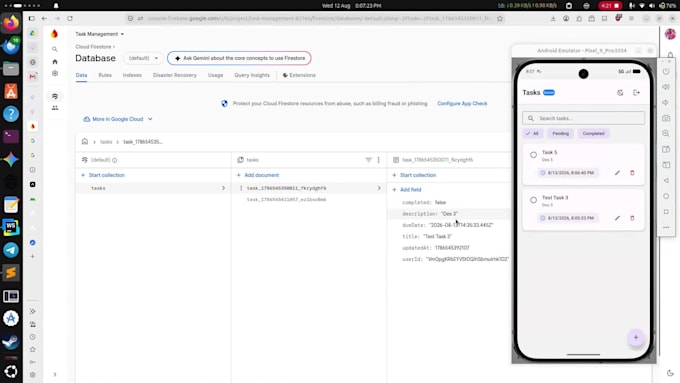Image resolution: width=680 pixels, height=383 pixels.
Task: Delete Test Task 3 with trash icon
Action: point(632,218)
